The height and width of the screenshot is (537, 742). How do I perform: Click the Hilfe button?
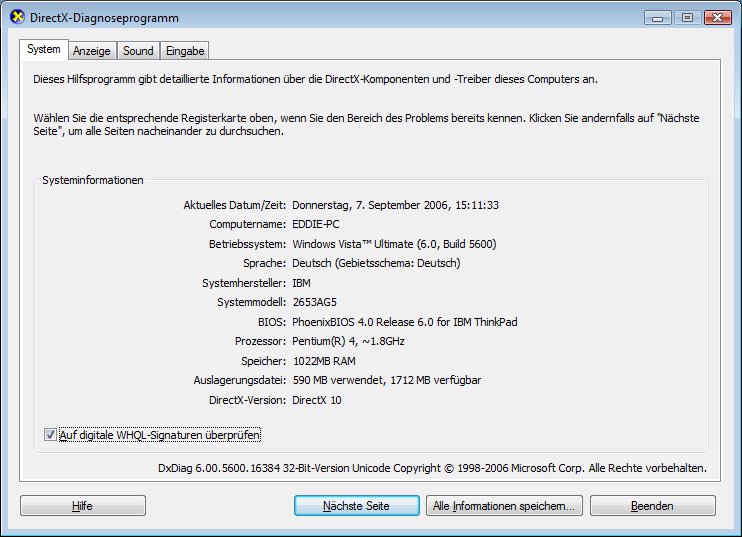83,506
